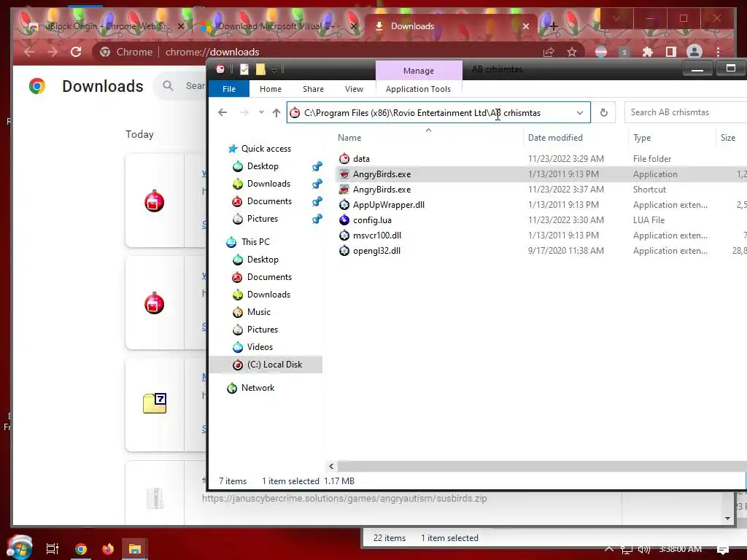Viewport: 747px width, 560px height.
Task: Expand the address bar history dropdown
Action: click(x=580, y=113)
